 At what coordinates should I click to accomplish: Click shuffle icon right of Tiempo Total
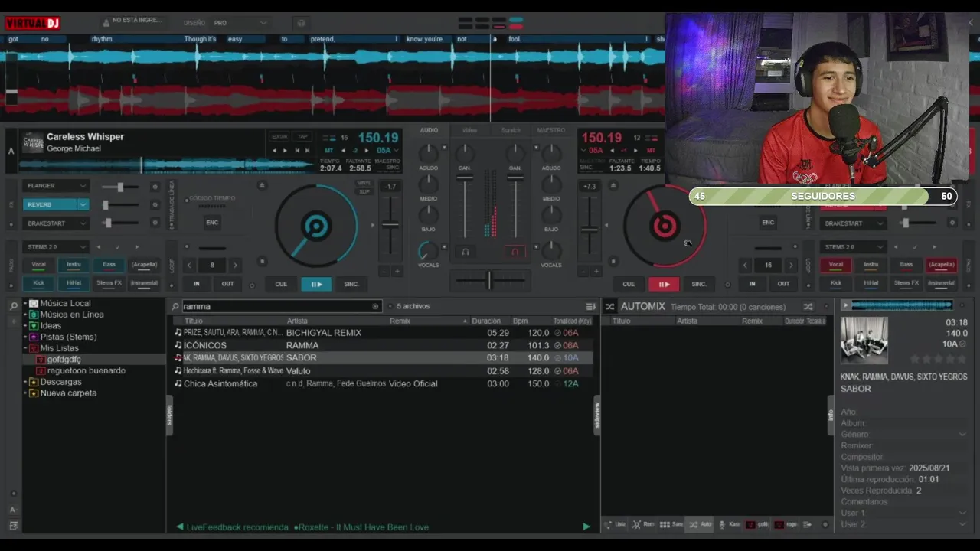[808, 306]
